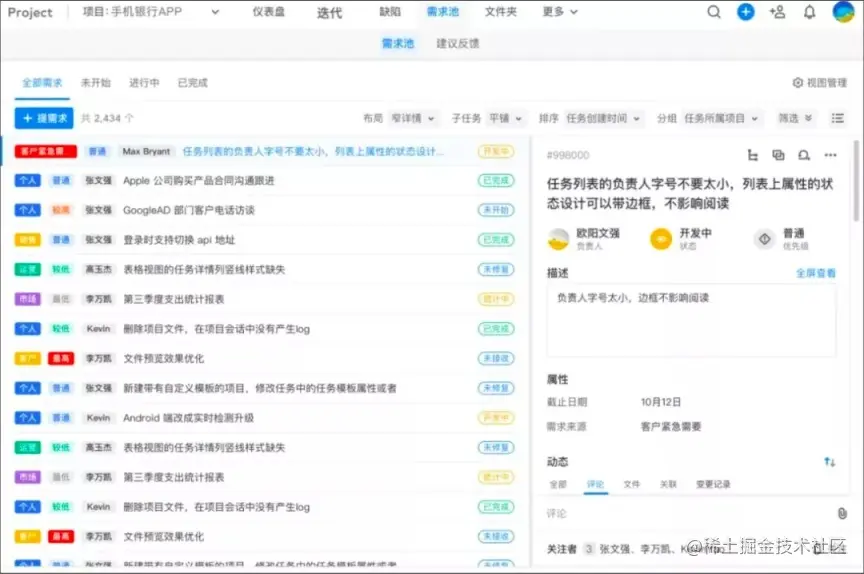Open 文件夹 in top navigation
The height and width of the screenshot is (574, 864).
coord(500,12)
